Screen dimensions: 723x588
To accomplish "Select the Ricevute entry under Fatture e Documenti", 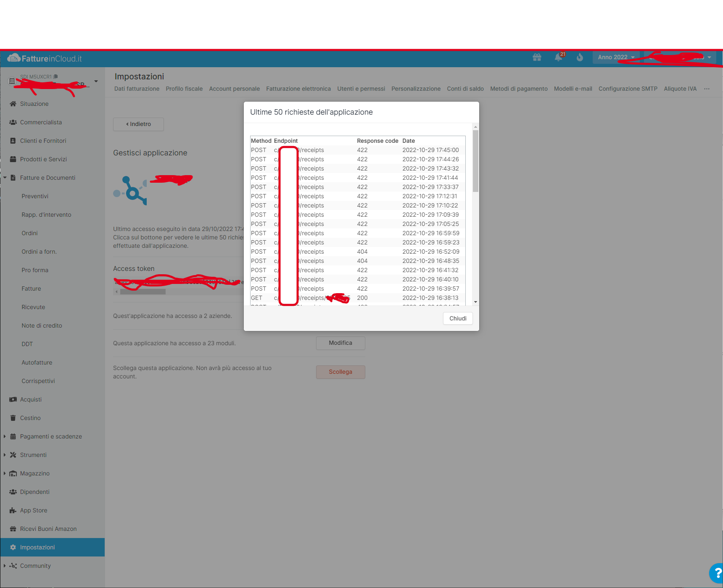I will pos(33,307).
